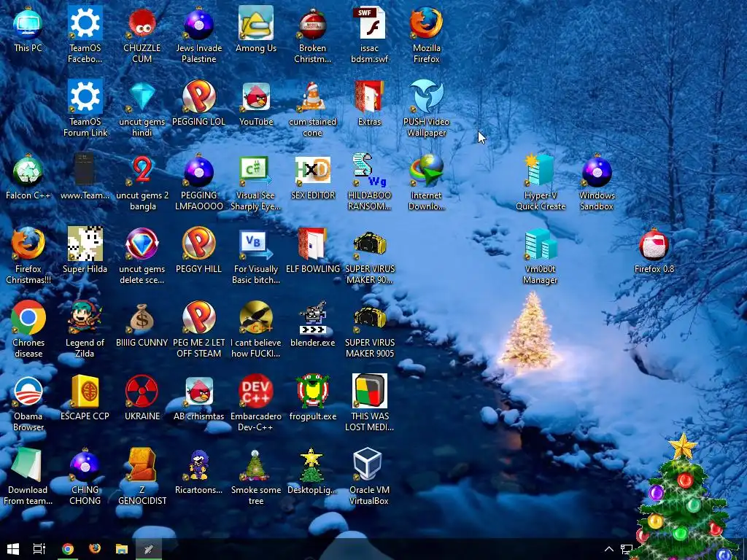
Task: Open Embarcadero Dev-C++
Action: (x=256, y=392)
